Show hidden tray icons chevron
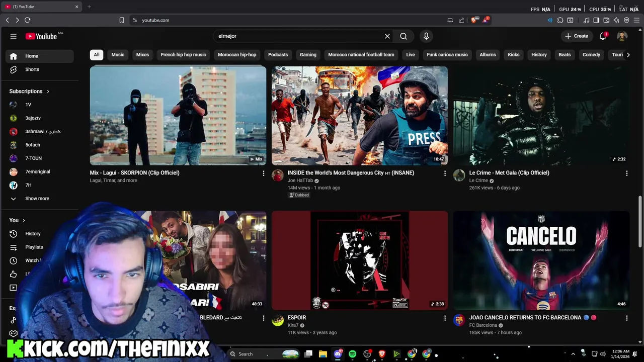 click(x=573, y=354)
